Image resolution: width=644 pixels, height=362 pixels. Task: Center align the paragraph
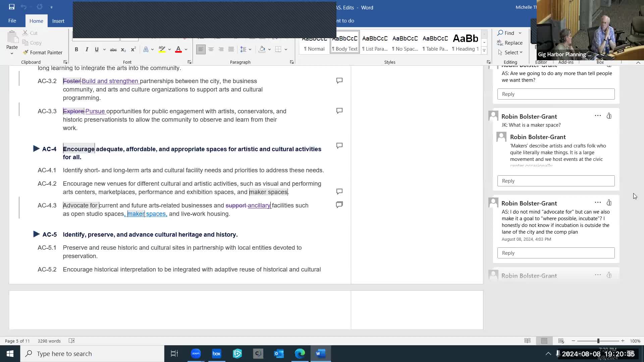pyautogui.click(x=211, y=49)
